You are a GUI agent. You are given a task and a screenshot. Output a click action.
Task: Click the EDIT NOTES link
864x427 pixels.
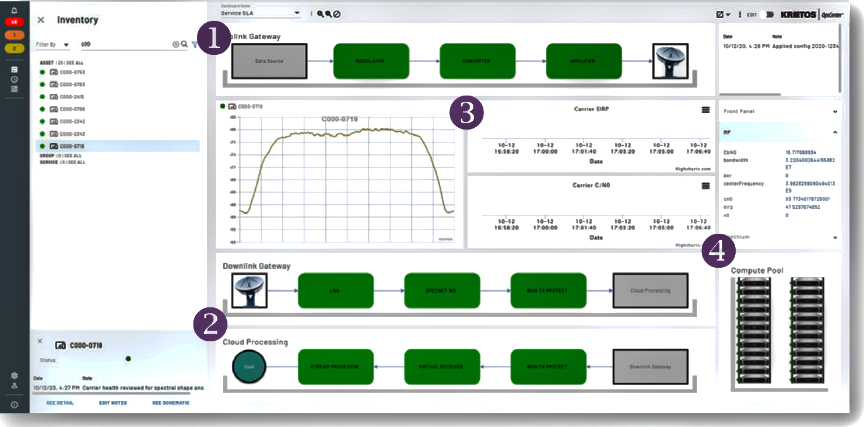click(113, 403)
